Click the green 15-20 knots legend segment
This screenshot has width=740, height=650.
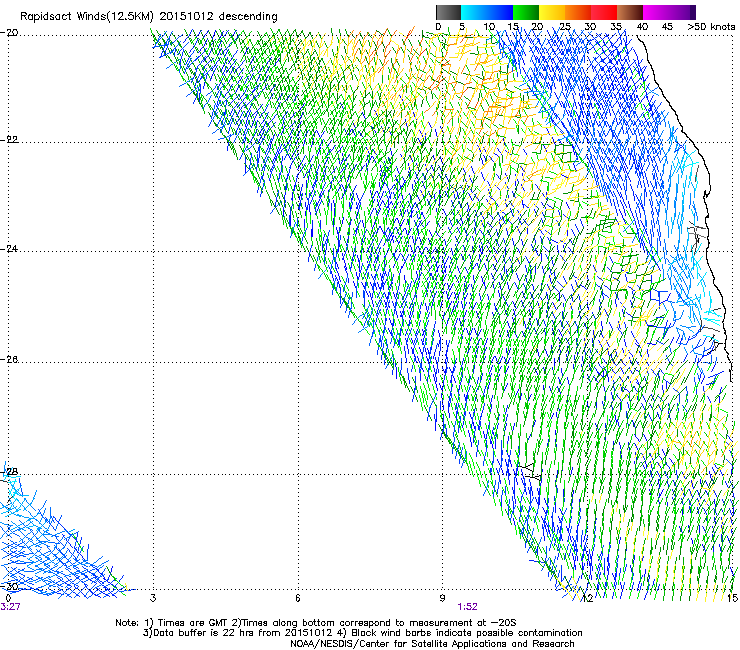coord(526,12)
